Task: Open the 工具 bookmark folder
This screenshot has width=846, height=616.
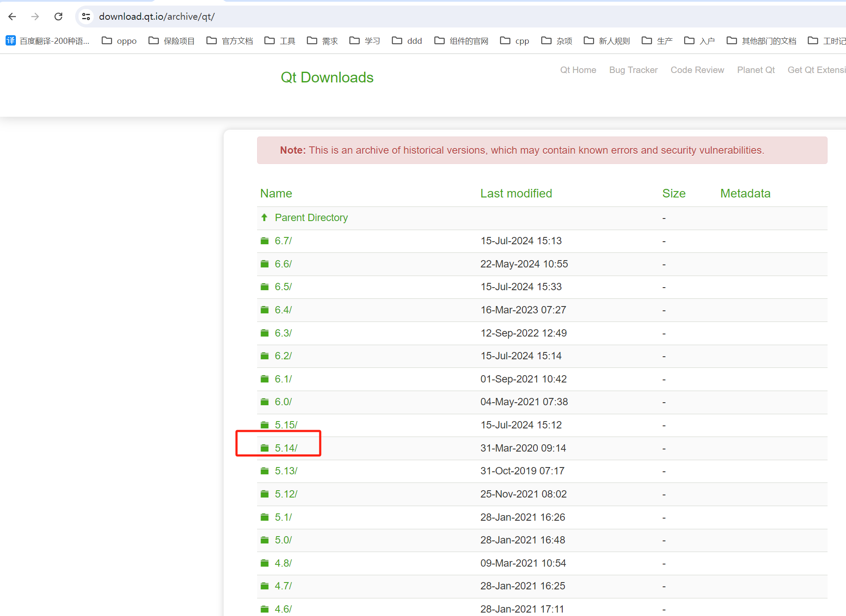Action: 280,41
